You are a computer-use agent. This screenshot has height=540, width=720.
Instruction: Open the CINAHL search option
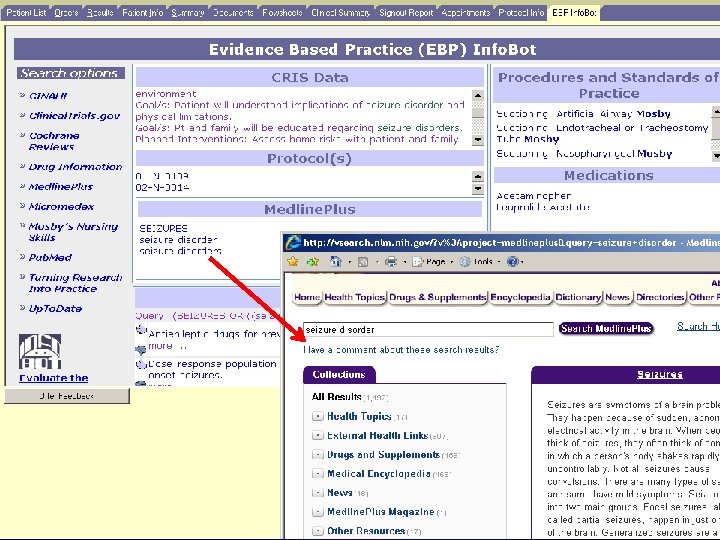coord(48,96)
